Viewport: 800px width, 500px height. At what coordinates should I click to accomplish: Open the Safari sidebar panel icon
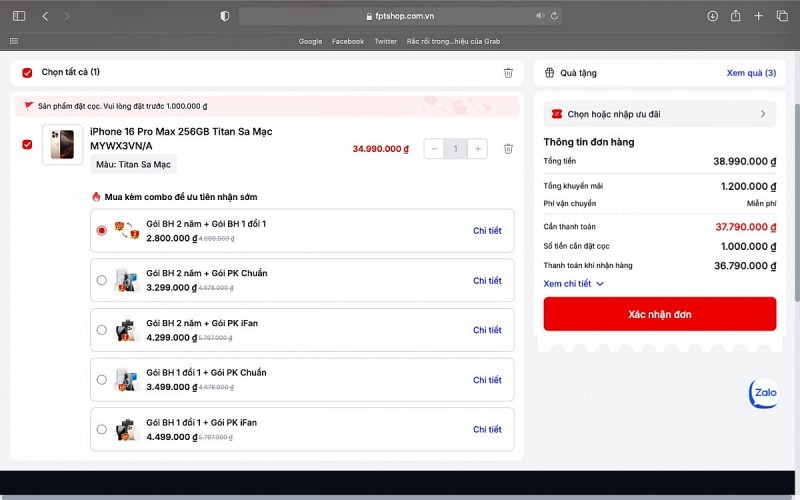[x=19, y=16]
